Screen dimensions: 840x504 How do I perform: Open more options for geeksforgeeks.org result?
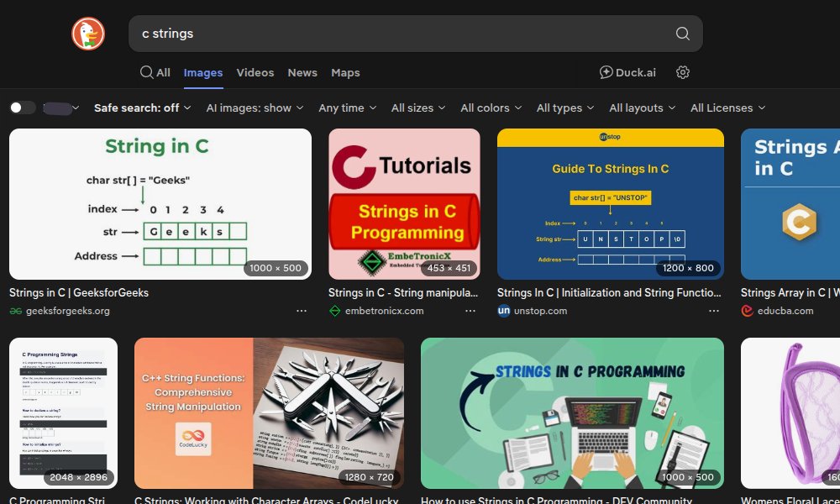click(x=302, y=311)
